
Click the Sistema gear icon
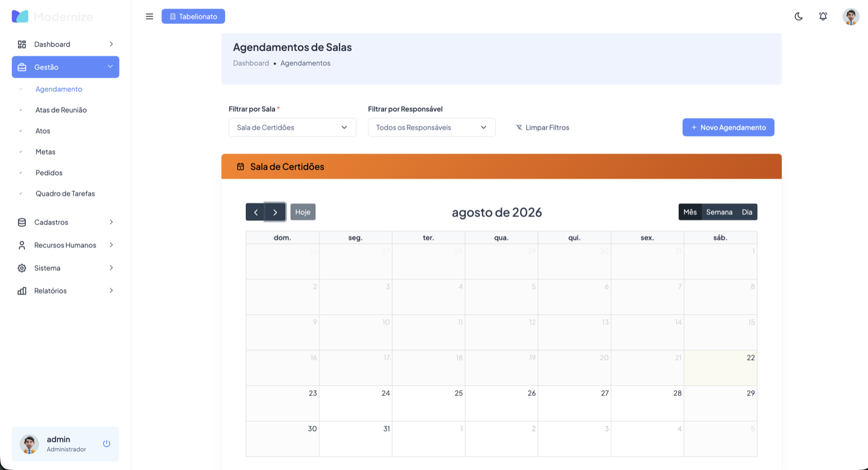(22, 268)
